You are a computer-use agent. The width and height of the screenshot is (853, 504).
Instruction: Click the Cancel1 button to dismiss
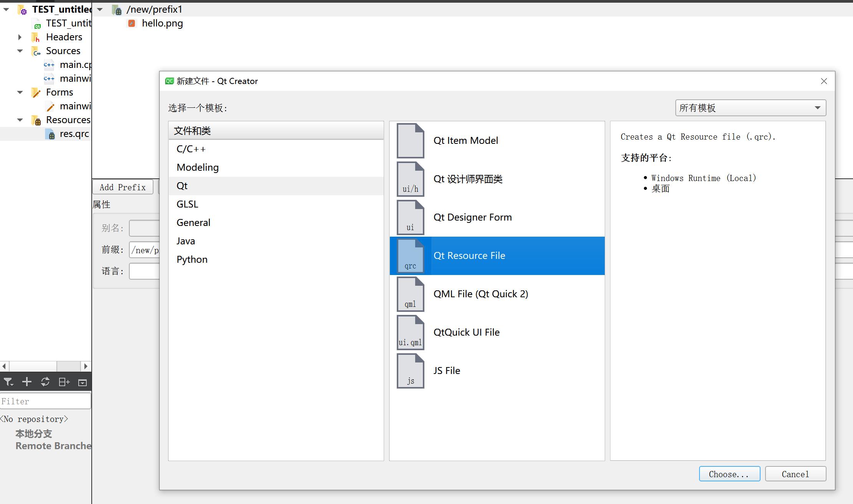coord(795,473)
